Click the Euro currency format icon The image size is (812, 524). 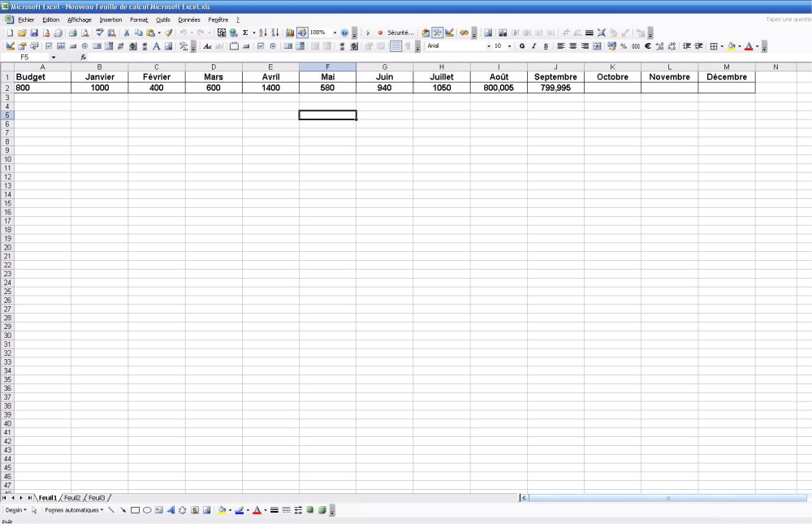[x=647, y=46]
